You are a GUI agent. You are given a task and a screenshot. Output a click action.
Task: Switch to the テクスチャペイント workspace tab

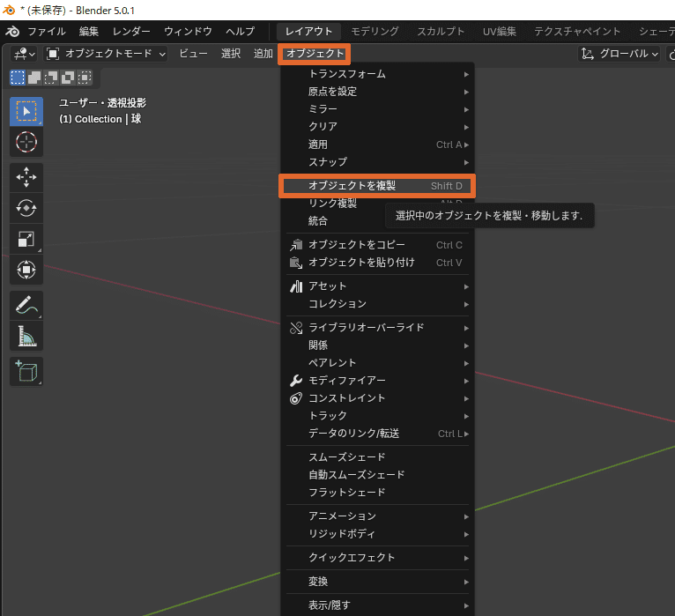pos(577,32)
